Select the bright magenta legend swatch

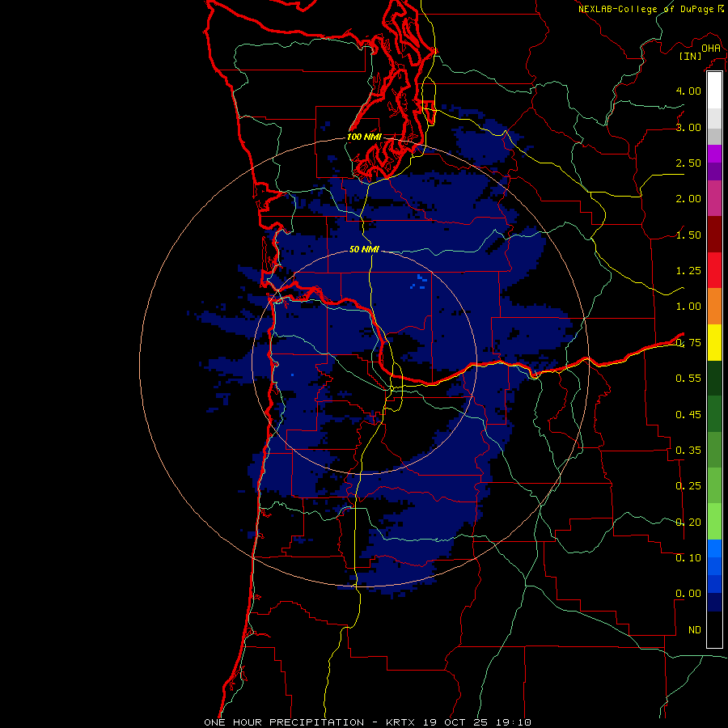(714, 154)
